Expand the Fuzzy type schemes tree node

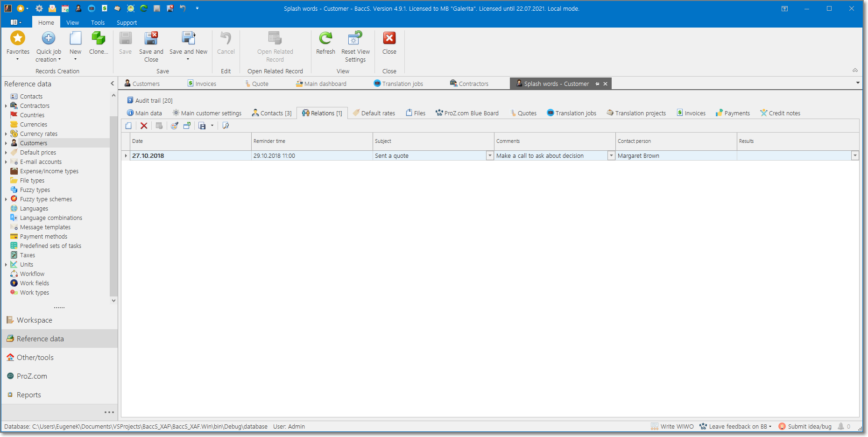click(x=6, y=199)
